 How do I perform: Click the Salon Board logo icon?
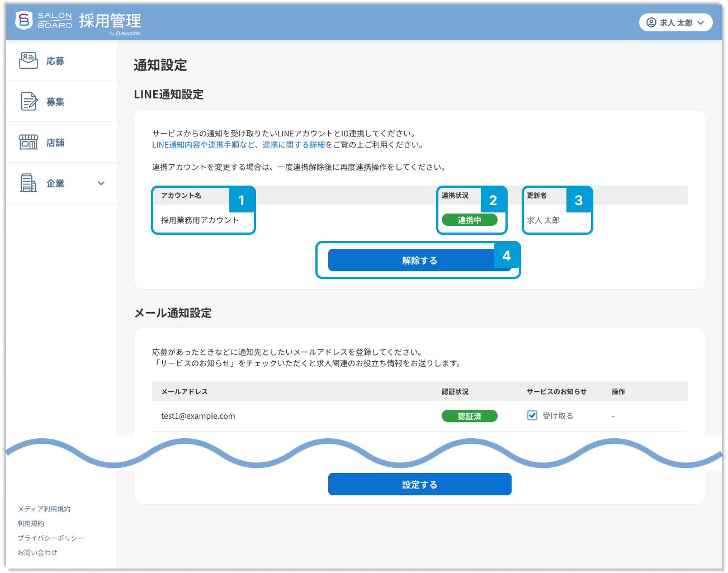(23, 20)
